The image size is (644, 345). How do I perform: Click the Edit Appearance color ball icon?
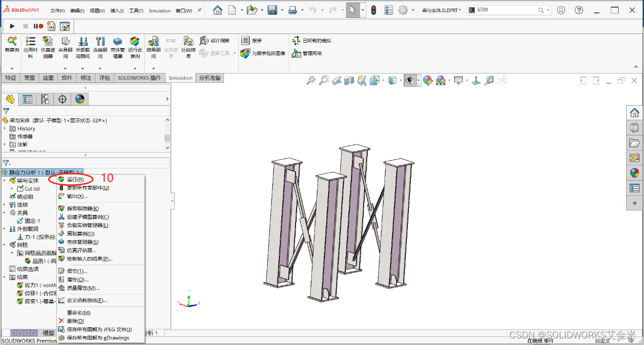click(x=428, y=80)
